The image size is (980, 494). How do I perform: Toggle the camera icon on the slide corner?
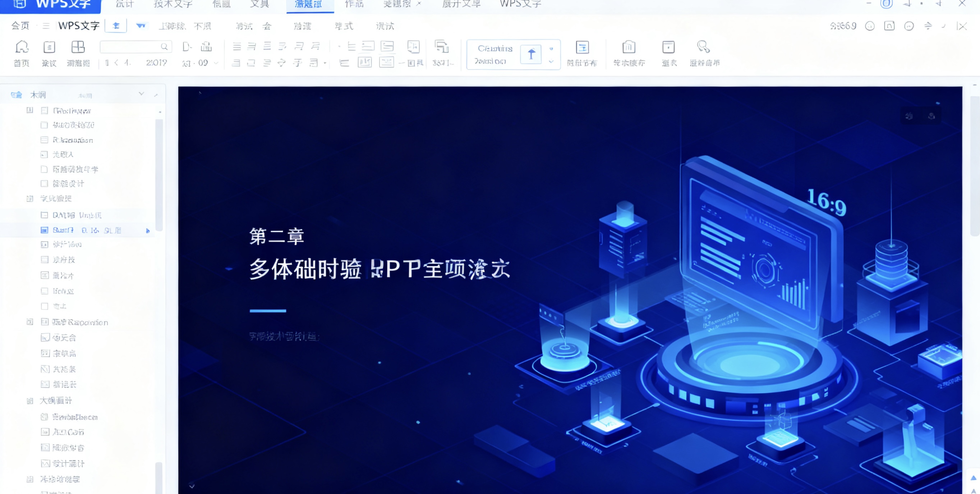pos(909,116)
